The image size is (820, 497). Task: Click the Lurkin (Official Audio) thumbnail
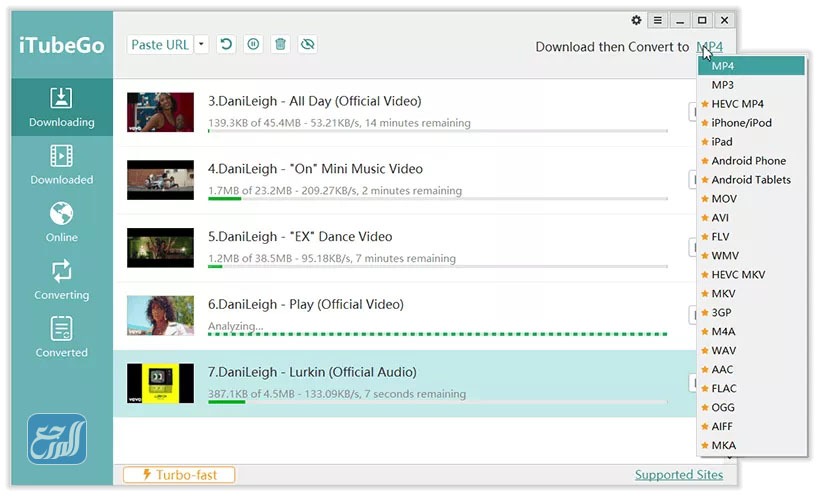[x=160, y=383]
